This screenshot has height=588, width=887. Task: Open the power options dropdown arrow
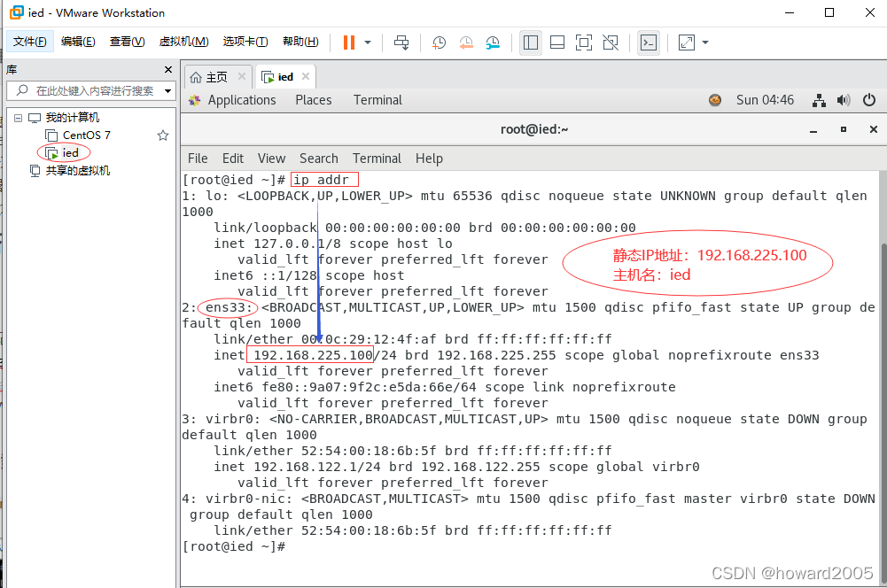(368, 43)
